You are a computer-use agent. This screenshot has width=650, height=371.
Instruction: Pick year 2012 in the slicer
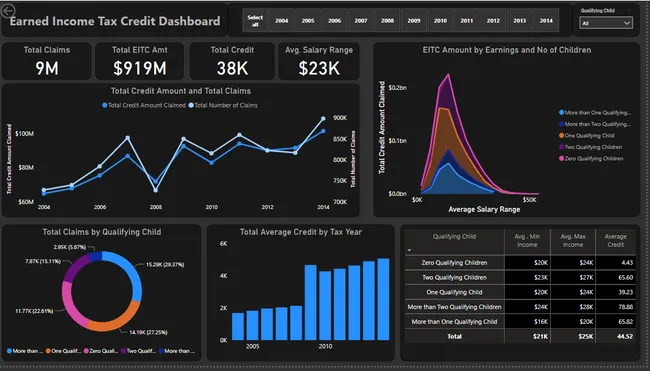pyautogui.click(x=493, y=20)
